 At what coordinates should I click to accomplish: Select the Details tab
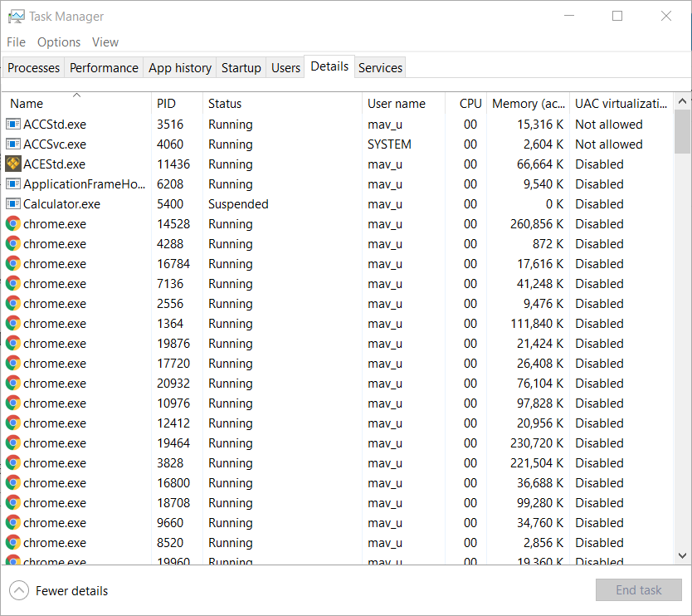(329, 66)
